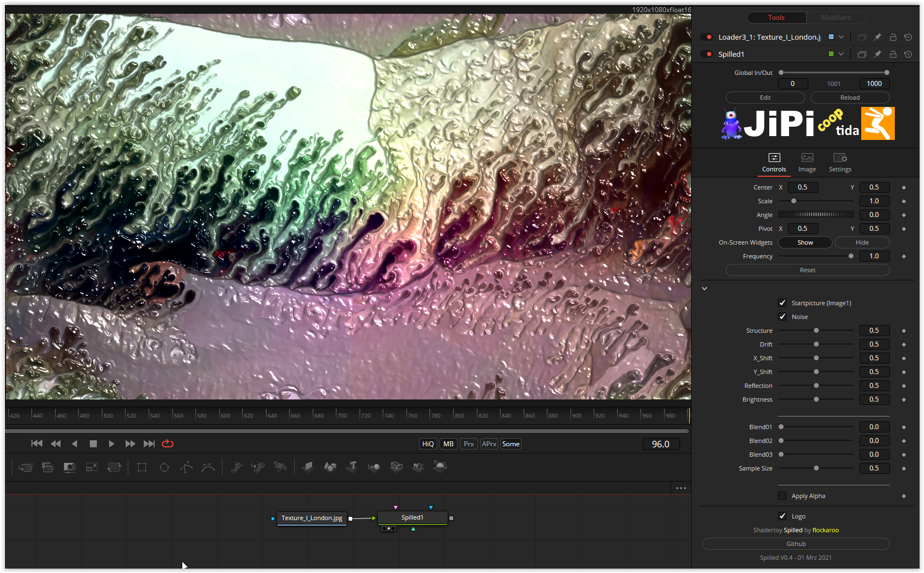Uncheck the Logo checkbox
Image resolution: width=924 pixels, height=573 pixels.
click(782, 516)
